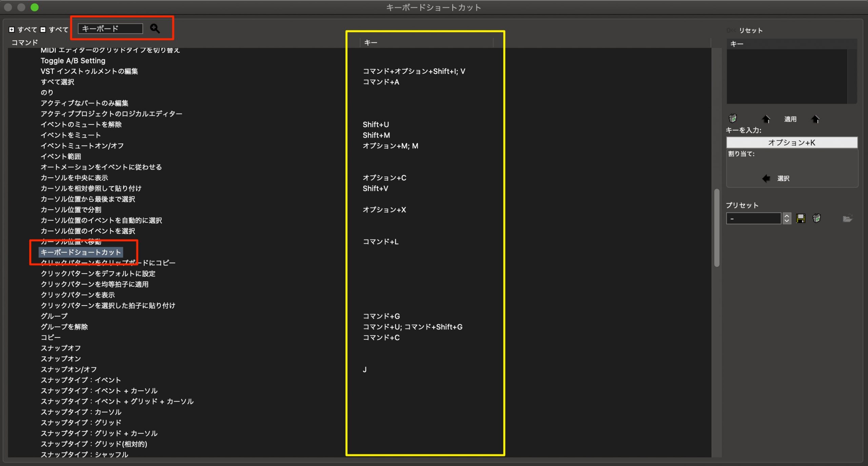
Task: Click the 選択 select button
Action: tap(783, 178)
